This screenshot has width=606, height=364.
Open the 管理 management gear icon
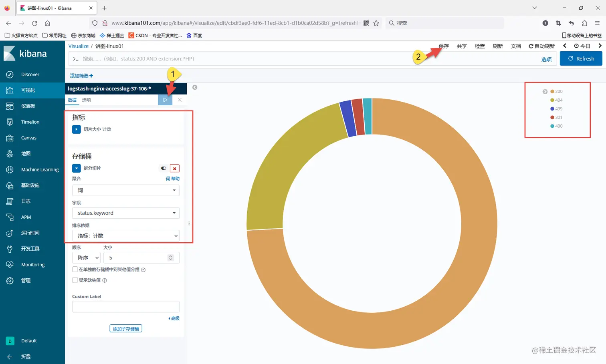click(10, 281)
